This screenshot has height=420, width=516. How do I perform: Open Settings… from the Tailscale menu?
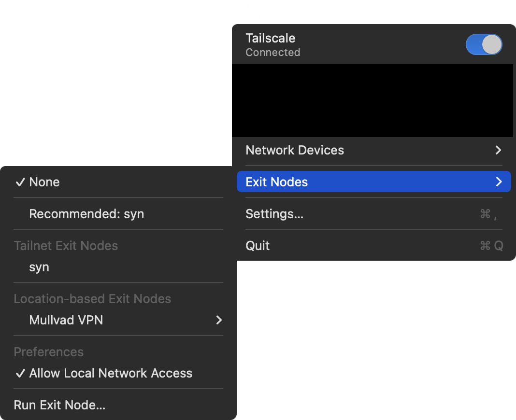[274, 214]
